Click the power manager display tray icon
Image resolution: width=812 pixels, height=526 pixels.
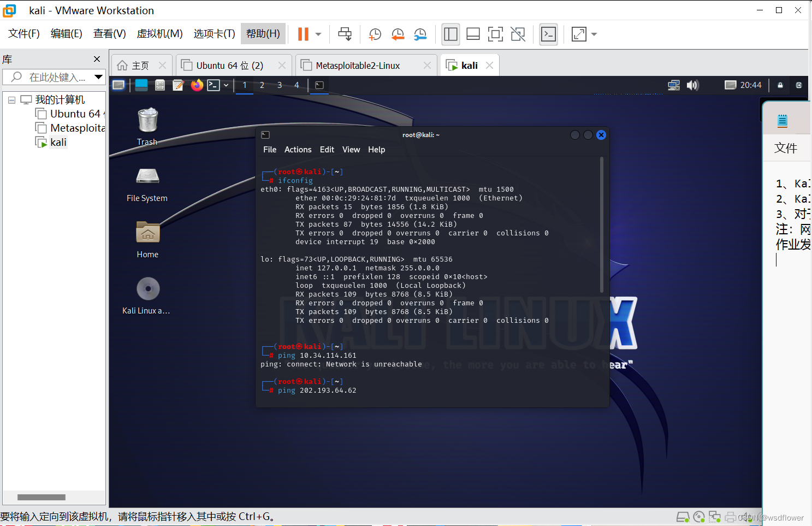tap(730, 85)
